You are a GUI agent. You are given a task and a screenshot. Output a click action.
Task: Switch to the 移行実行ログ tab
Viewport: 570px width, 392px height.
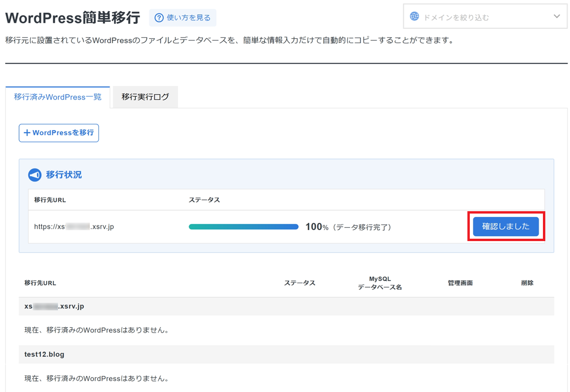point(145,97)
